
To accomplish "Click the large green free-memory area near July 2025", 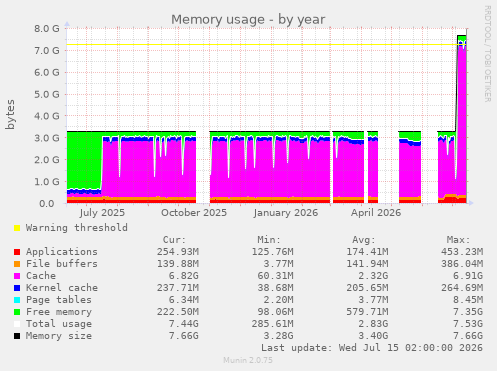I will pos(84,160).
